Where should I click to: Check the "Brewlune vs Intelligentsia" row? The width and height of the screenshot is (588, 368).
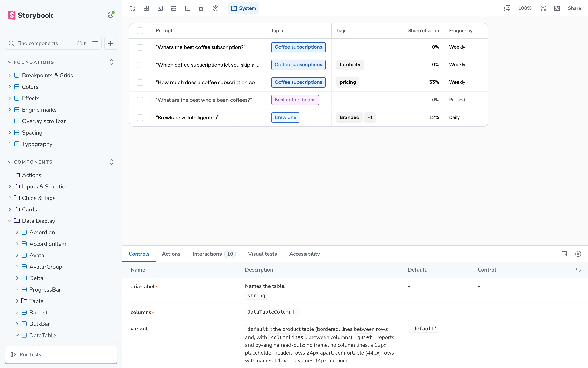[x=140, y=118]
